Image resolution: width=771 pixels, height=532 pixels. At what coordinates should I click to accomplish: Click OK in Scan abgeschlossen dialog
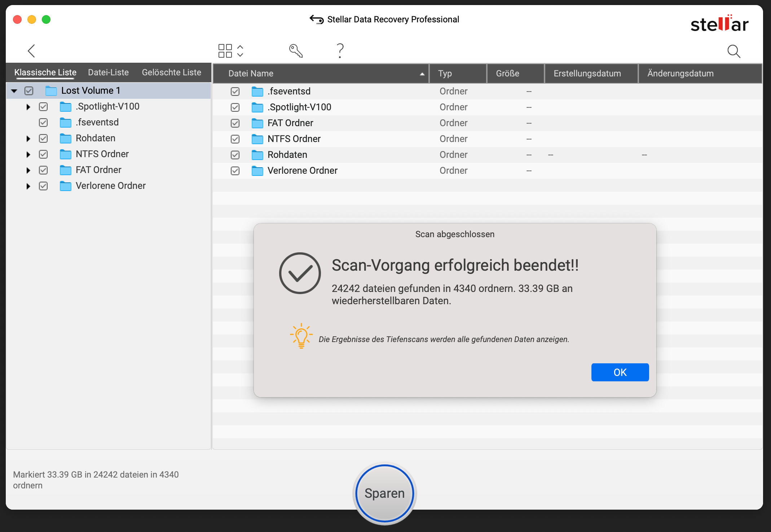click(620, 372)
